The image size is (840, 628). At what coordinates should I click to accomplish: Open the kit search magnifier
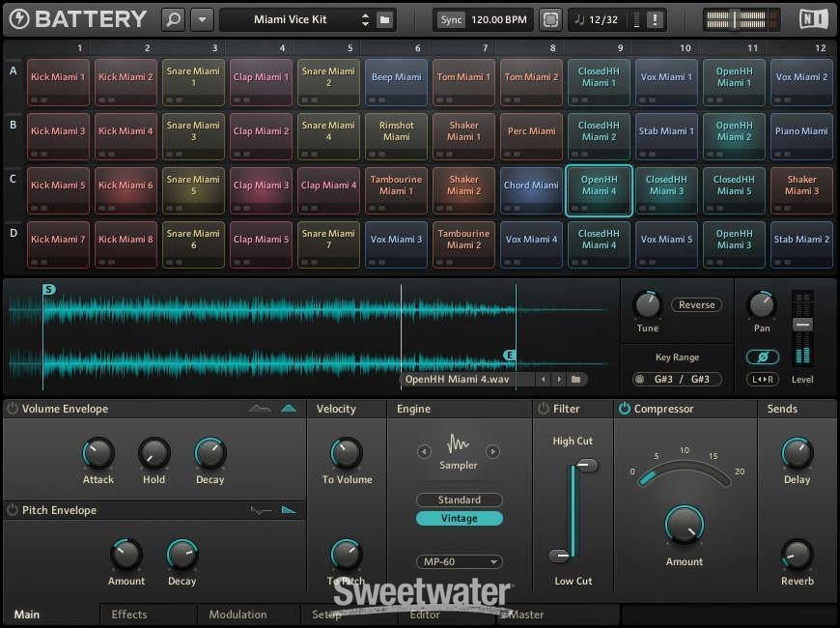click(174, 20)
